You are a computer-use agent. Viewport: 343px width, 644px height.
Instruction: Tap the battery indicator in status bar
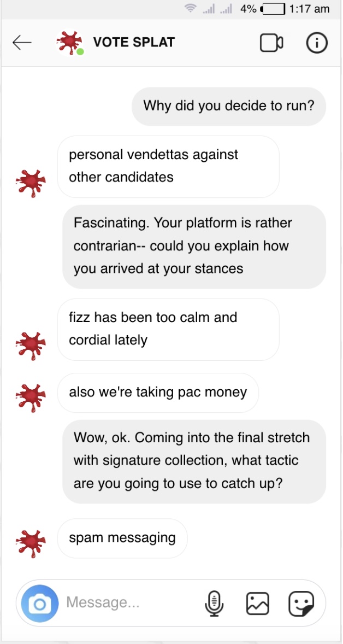(x=274, y=9)
